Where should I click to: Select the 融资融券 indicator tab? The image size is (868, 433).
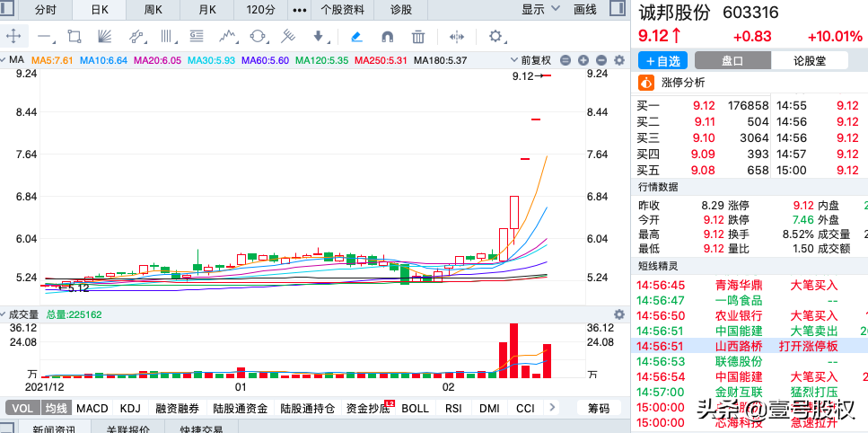[x=177, y=409]
